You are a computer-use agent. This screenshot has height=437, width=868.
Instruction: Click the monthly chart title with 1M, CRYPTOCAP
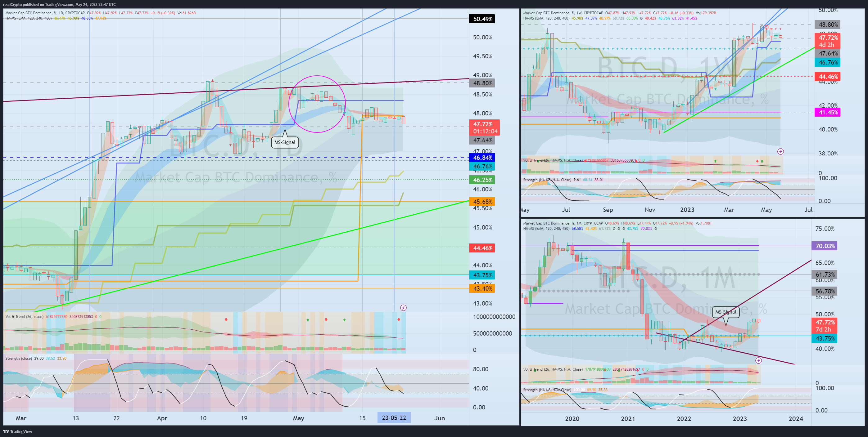click(563, 223)
